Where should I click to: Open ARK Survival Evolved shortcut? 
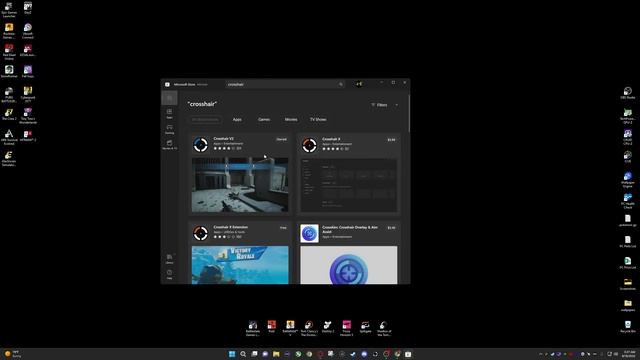(9, 137)
